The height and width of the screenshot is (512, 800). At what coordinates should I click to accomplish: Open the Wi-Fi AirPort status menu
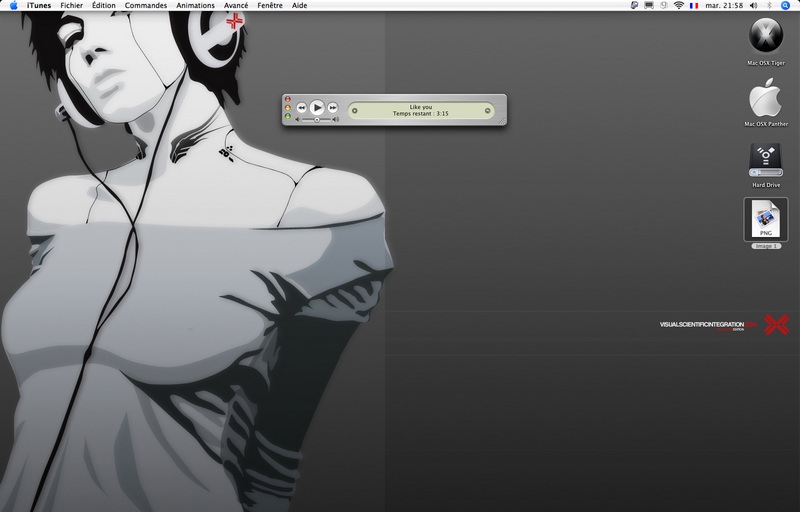(679, 6)
